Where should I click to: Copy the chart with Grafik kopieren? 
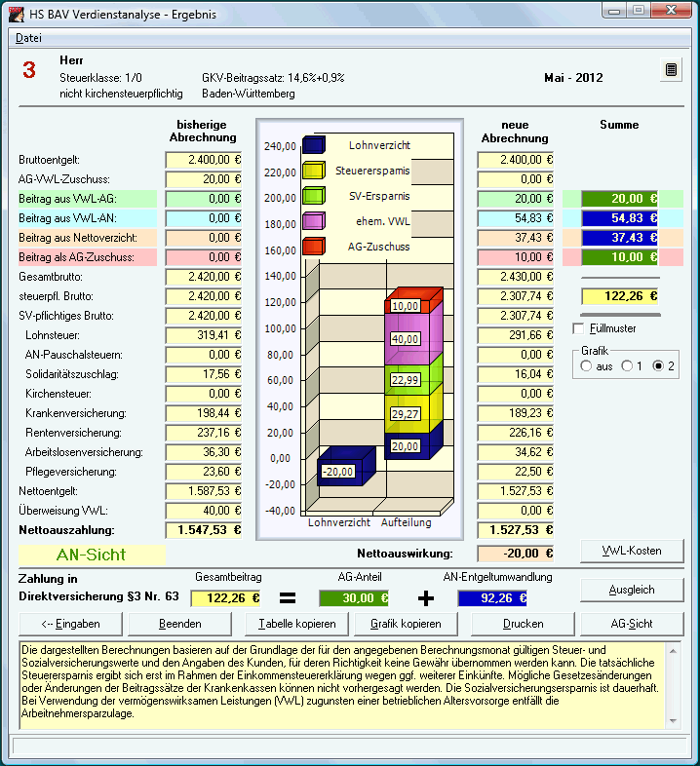[406, 624]
